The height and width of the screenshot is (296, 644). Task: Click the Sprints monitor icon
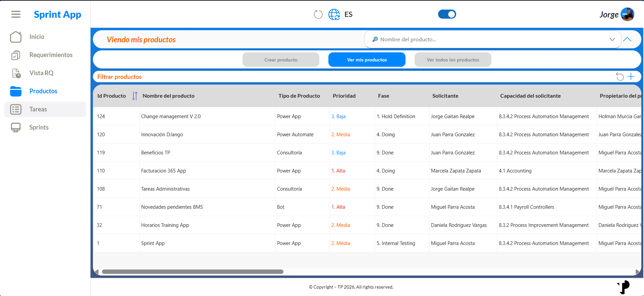[16, 128]
